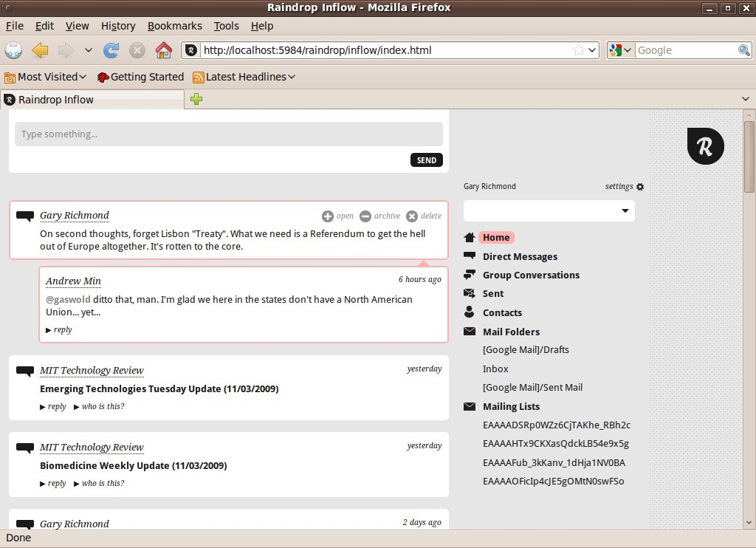Open the Tools menu
This screenshot has width=756, height=548.
click(226, 26)
